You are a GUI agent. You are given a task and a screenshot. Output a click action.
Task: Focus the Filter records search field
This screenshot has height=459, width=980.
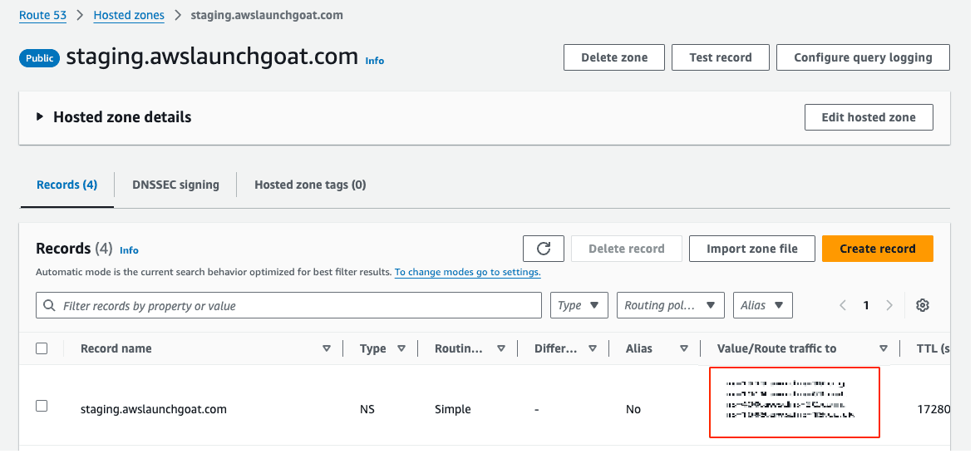(x=288, y=305)
